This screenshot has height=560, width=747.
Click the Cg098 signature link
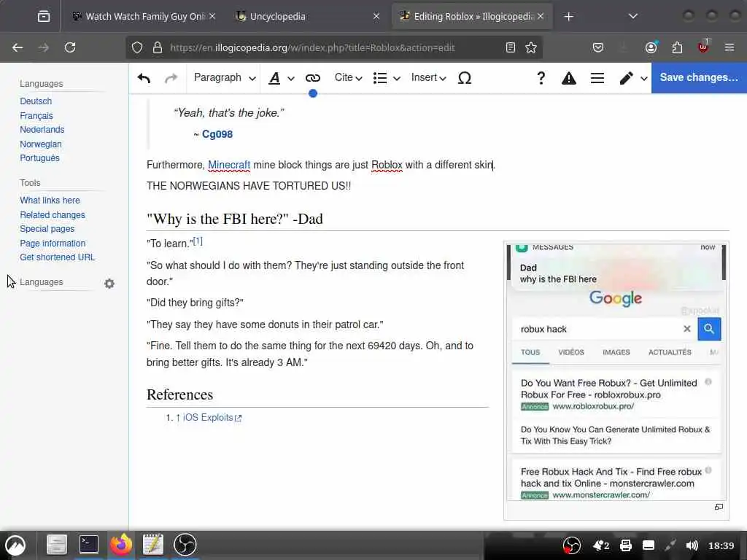[217, 134]
